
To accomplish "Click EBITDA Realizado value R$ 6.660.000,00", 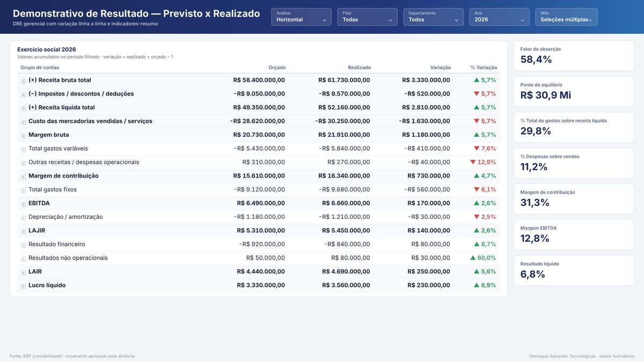I will (346, 203).
